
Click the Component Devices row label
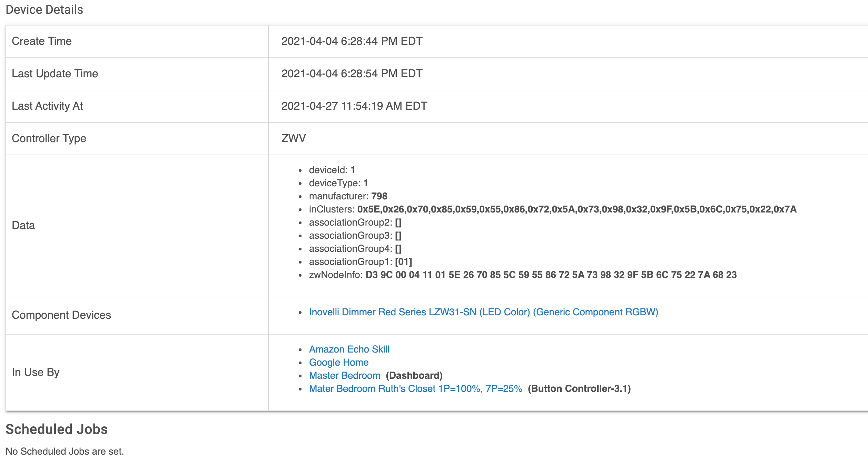pyautogui.click(x=61, y=315)
